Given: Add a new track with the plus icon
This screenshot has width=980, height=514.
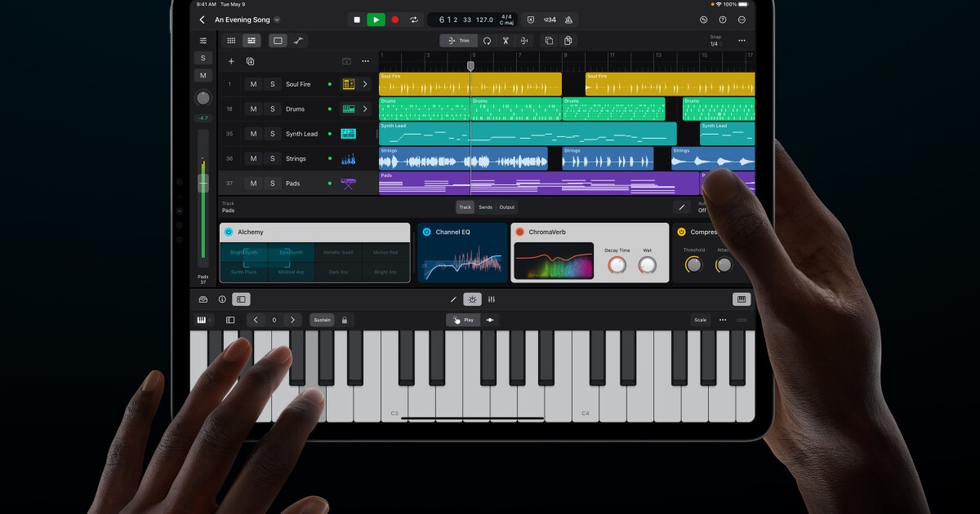Looking at the screenshot, I should click(x=231, y=61).
